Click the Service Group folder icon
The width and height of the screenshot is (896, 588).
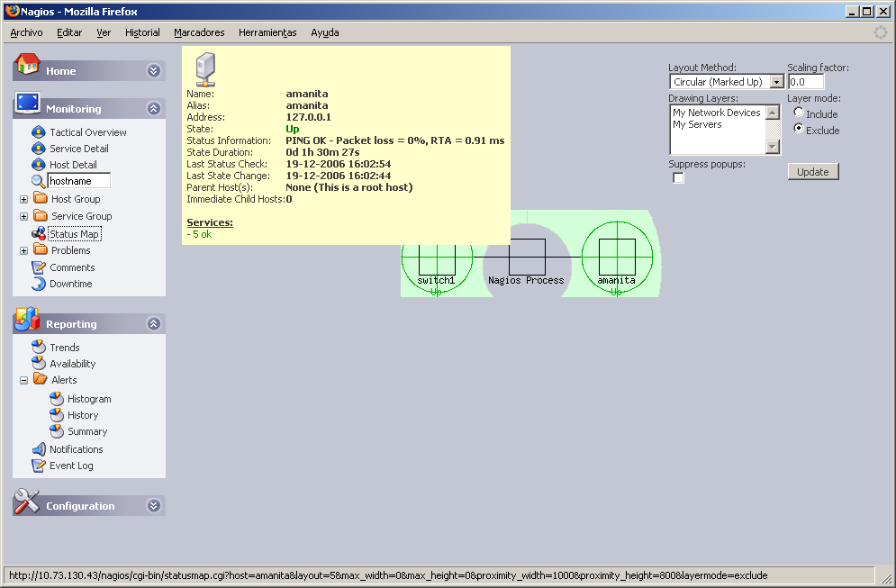[x=41, y=215]
